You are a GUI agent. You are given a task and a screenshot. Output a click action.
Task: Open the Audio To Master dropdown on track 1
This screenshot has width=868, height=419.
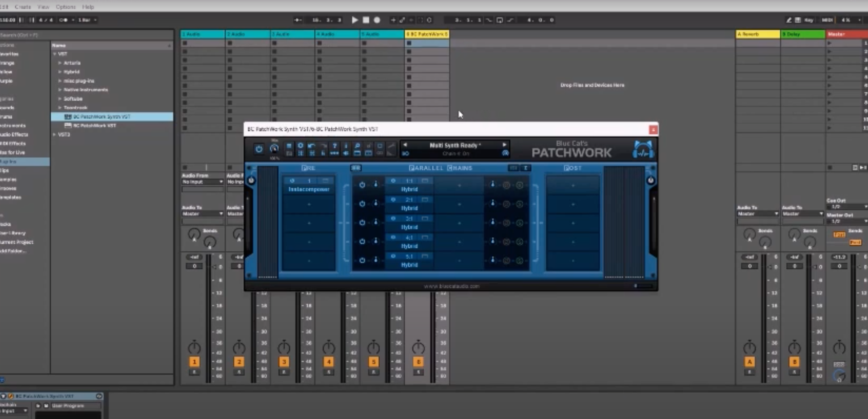point(202,214)
